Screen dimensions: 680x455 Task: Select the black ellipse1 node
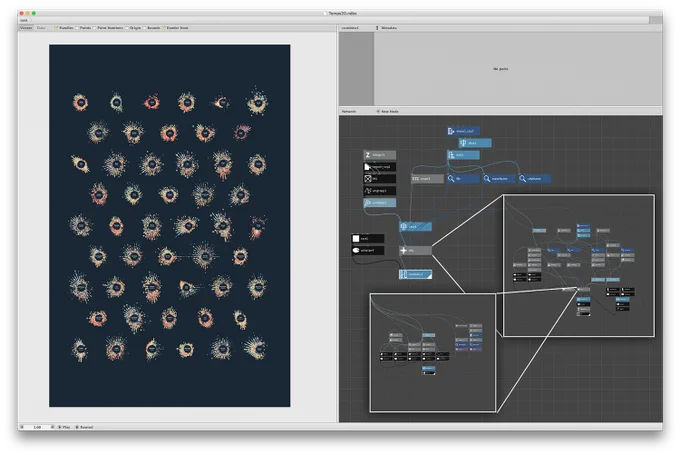click(x=368, y=250)
